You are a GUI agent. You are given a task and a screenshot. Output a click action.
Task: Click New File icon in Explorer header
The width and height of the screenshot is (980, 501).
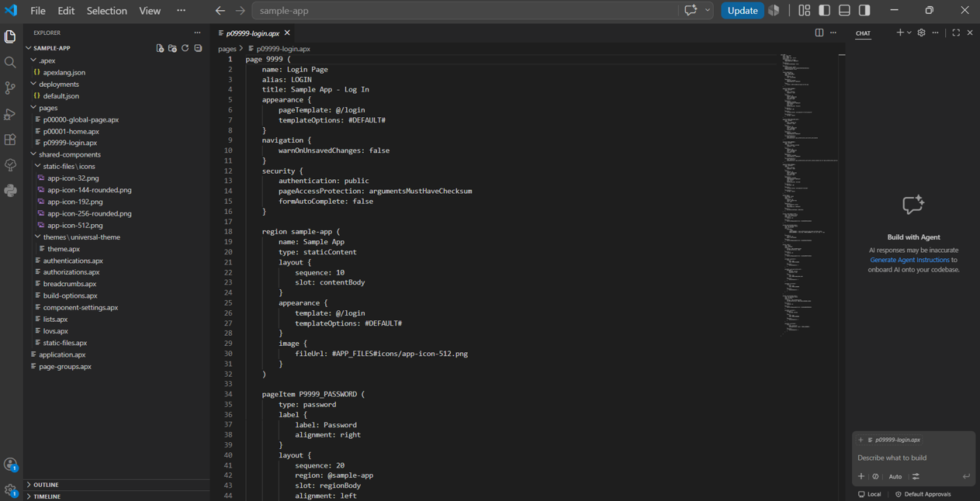(160, 48)
